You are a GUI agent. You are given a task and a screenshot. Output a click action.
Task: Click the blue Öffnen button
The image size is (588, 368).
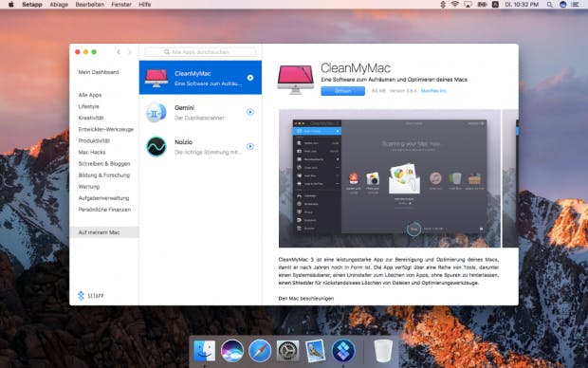(342, 91)
